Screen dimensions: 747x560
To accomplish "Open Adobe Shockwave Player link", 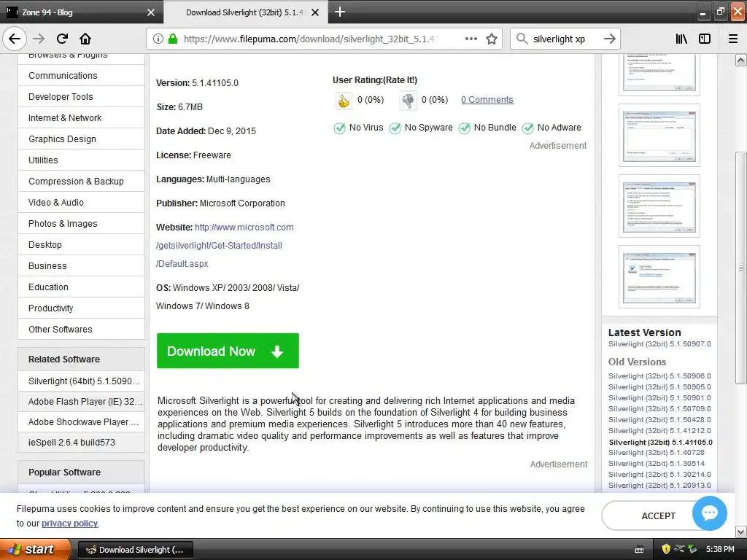I will (x=82, y=422).
